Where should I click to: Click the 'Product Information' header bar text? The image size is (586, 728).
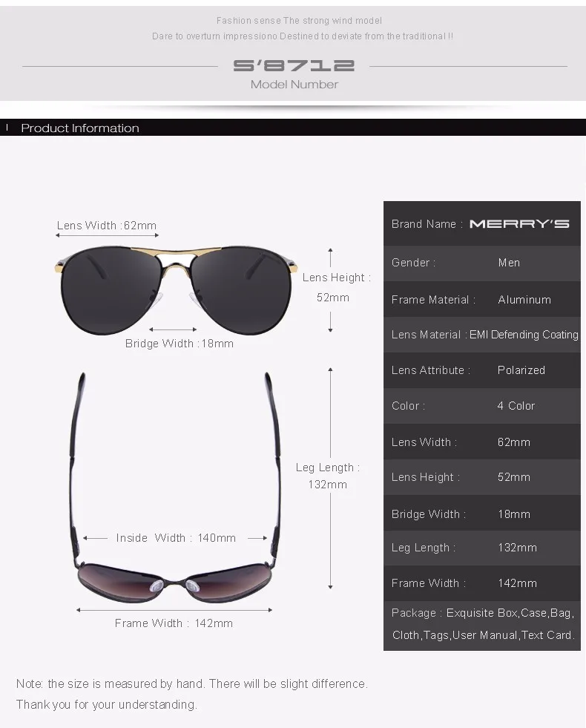pos(80,128)
